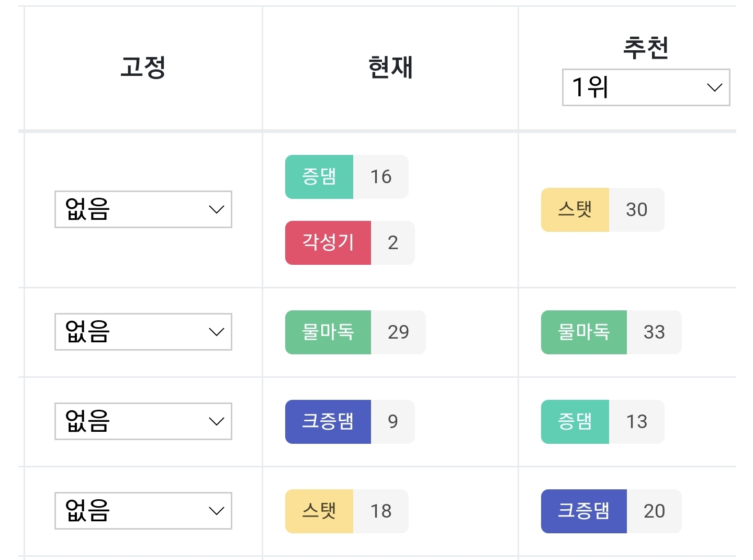Expand the first row 없음 dropdown
Viewport: 753px width, 560px height.
click(143, 209)
